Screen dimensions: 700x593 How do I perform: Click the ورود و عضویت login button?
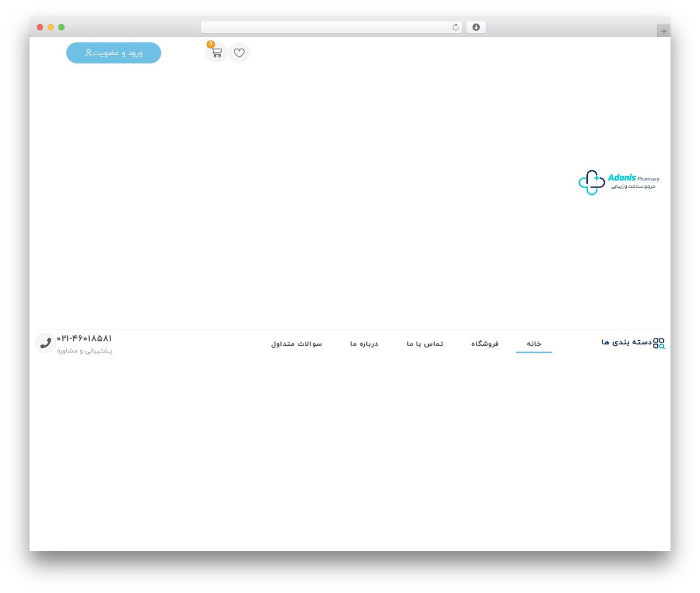coord(114,53)
